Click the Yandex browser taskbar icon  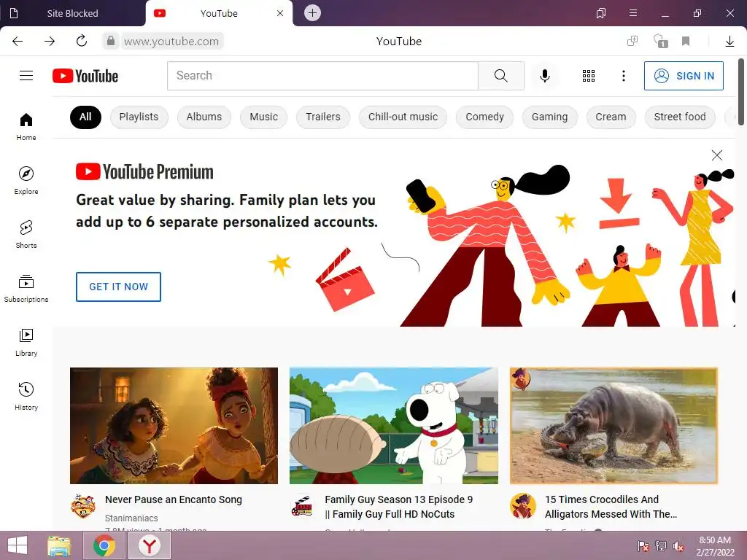click(x=149, y=545)
